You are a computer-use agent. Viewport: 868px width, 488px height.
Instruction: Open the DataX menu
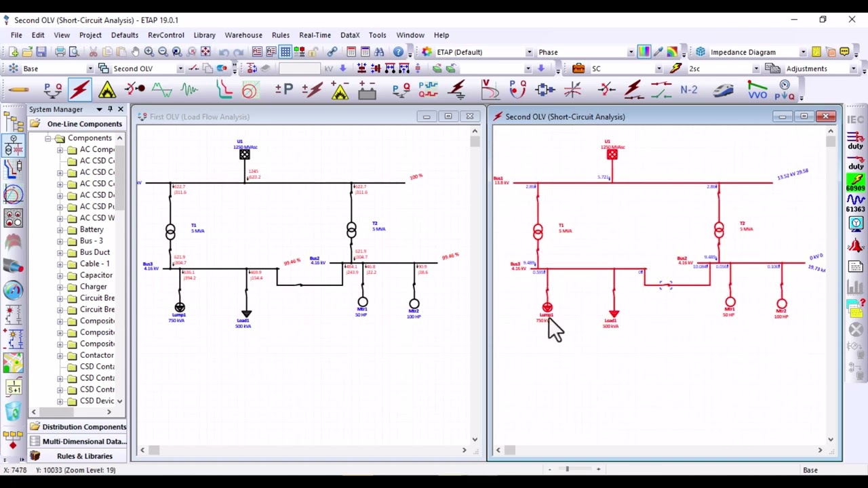tap(350, 35)
